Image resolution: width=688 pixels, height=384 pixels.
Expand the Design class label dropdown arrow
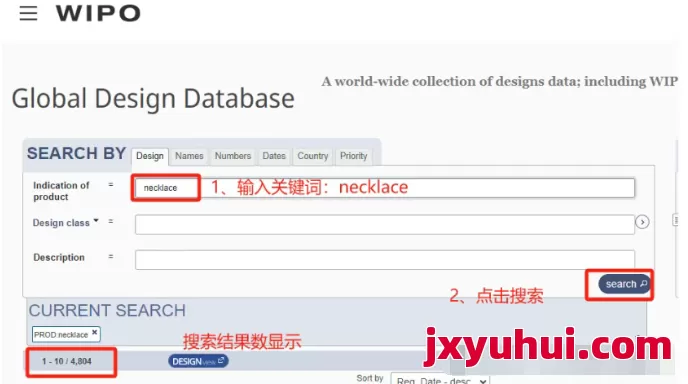pos(96,221)
